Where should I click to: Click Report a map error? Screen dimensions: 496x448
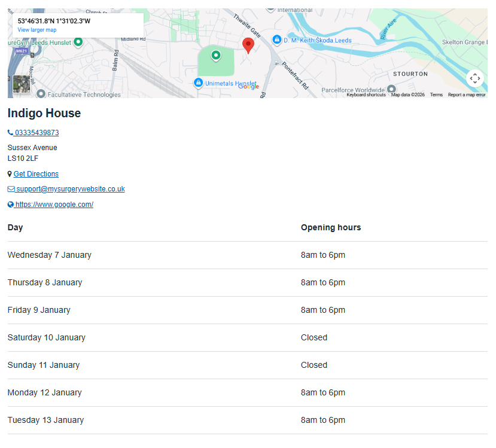click(x=467, y=95)
